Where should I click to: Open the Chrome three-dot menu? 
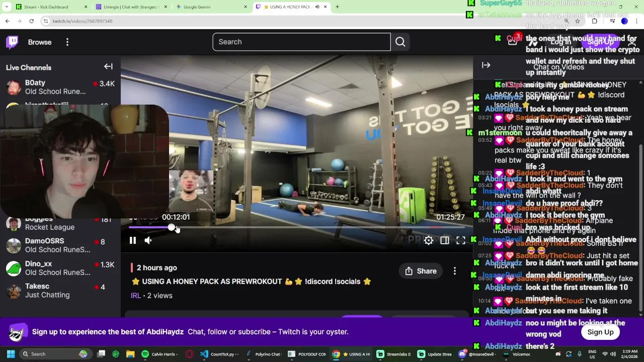point(637,21)
